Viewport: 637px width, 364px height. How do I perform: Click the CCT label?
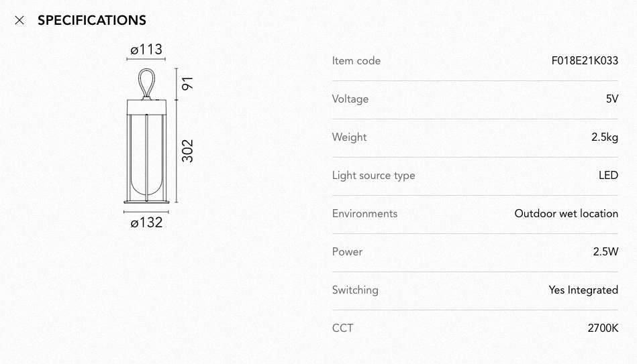[x=342, y=328]
